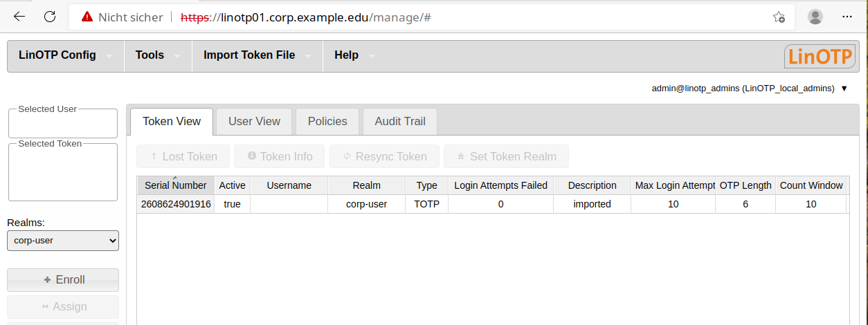Open the Audit Trail tab

(400, 121)
